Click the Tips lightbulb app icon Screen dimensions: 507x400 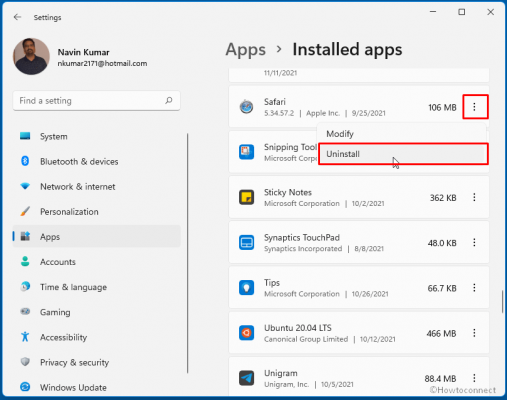point(246,288)
